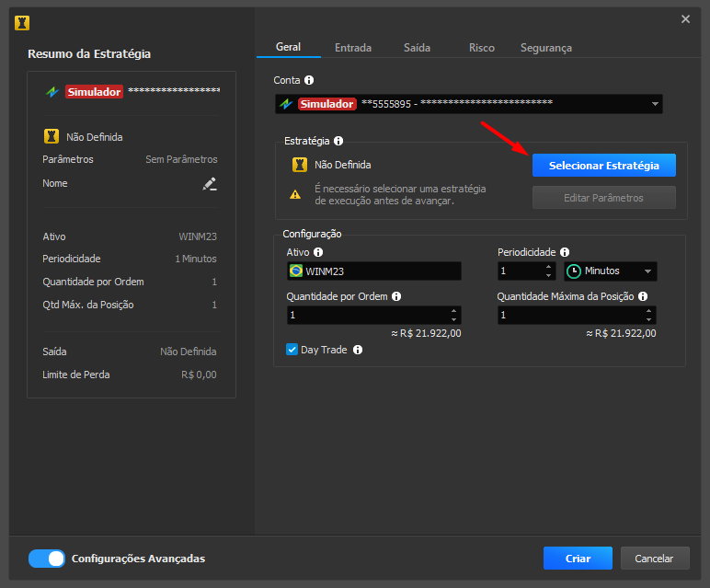Click the red Simulador badge in summary

94,92
